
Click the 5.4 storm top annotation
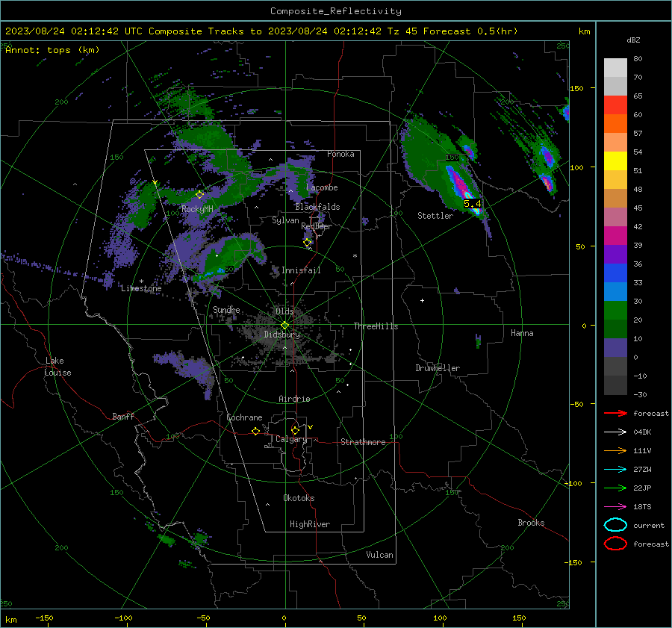[473, 204]
